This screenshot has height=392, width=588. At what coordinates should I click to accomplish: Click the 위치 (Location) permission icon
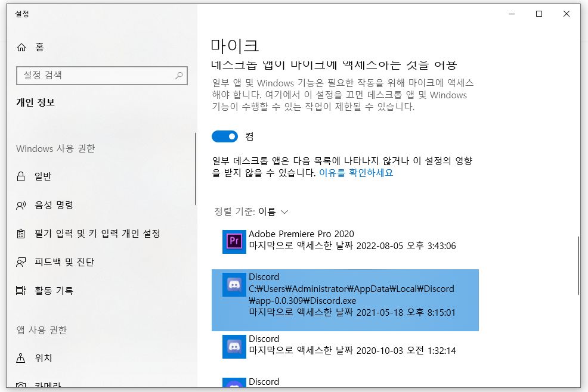[21, 358]
